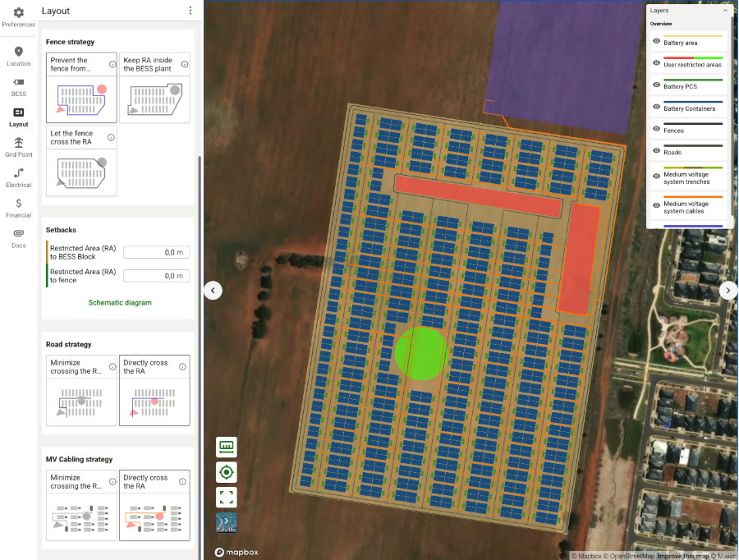Open the Docs paperclip icon
The width and height of the screenshot is (739, 560).
pos(18,233)
